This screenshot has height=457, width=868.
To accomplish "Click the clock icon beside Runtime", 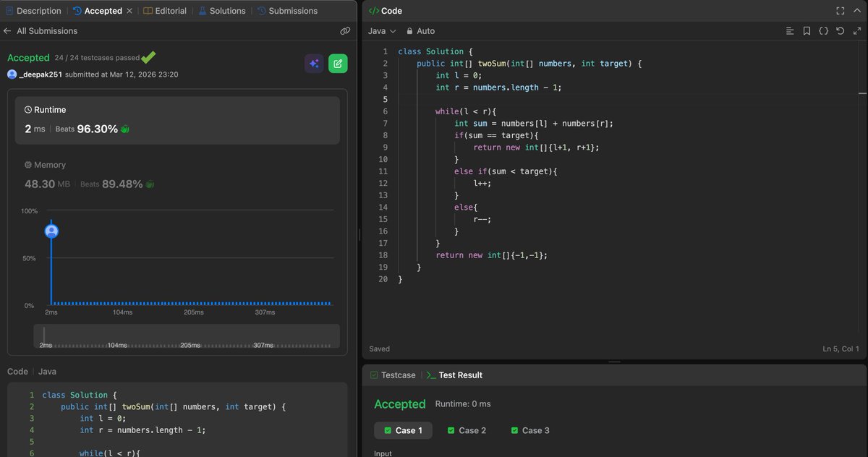I will [x=28, y=110].
